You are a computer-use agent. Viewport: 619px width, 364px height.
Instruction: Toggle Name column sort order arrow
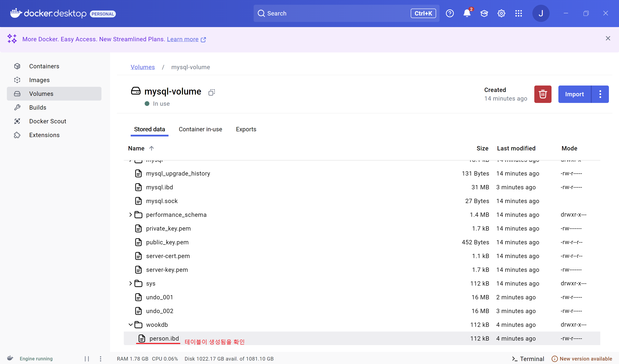pos(152,148)
